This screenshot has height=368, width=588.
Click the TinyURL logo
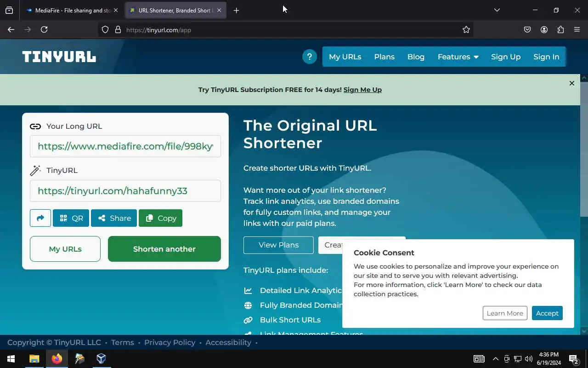coord(59,57)
